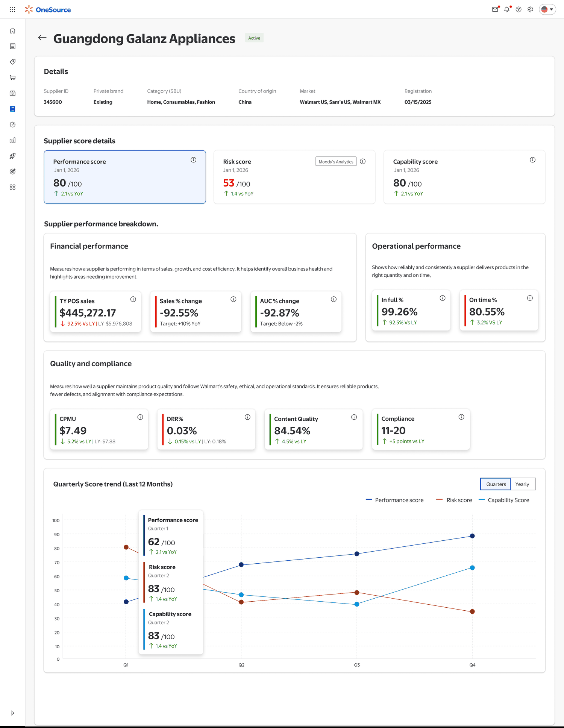The width and height of the screenshot is (564, 728).
Task: Click the OneSource logo
Action: (48, 9)
